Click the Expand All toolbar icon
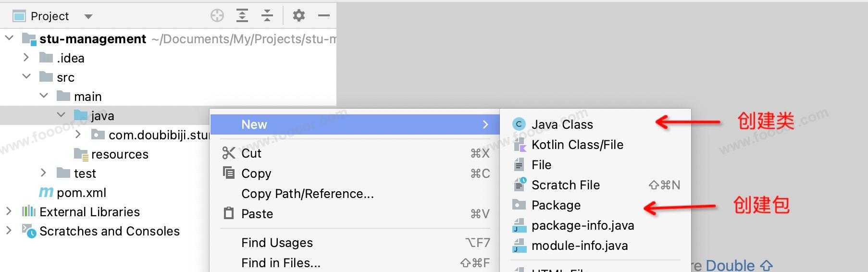 click(242, 16)
